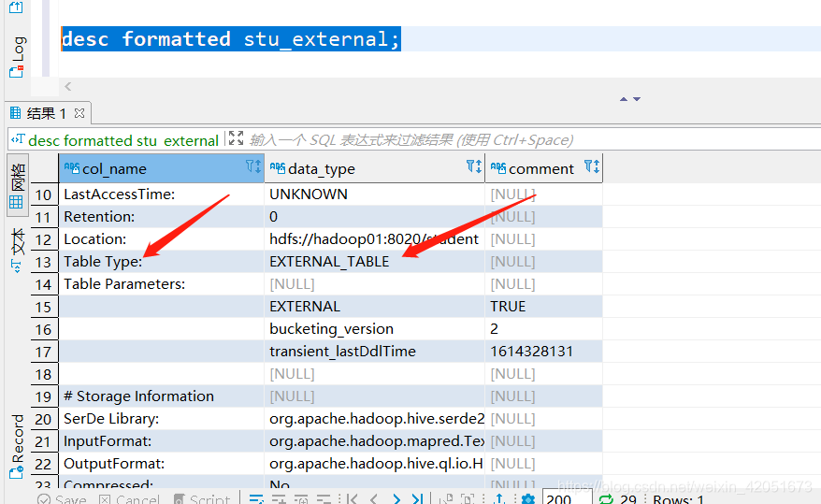This screenshot has width=821, height=504.
Task: Select the UNKNOWN data_type cell
Action: [x=374, y=194]
